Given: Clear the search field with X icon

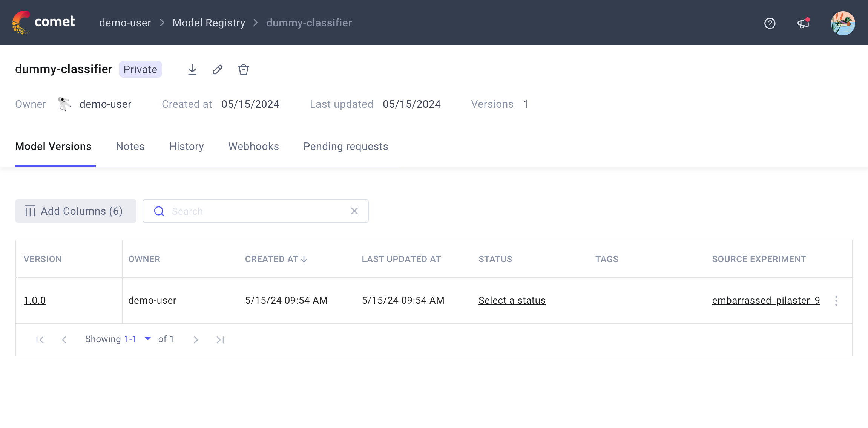Looking at the screenshot, I should click(354, 211).
